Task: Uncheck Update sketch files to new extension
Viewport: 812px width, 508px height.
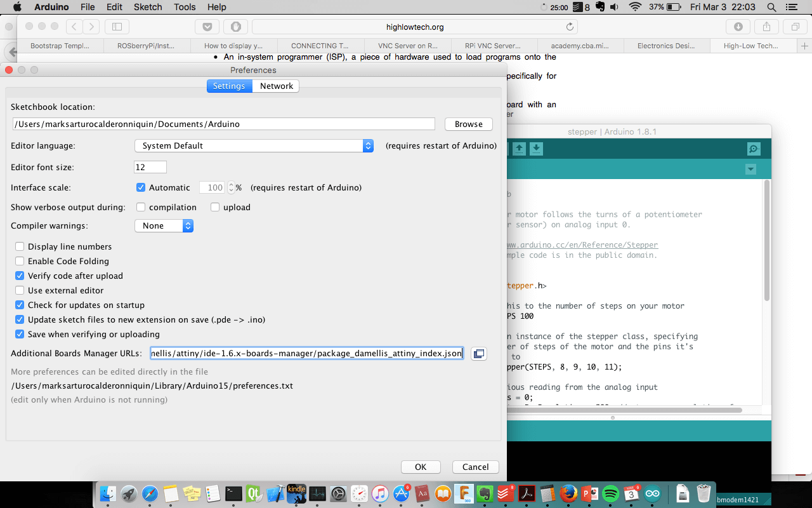Action: point(20,319)
